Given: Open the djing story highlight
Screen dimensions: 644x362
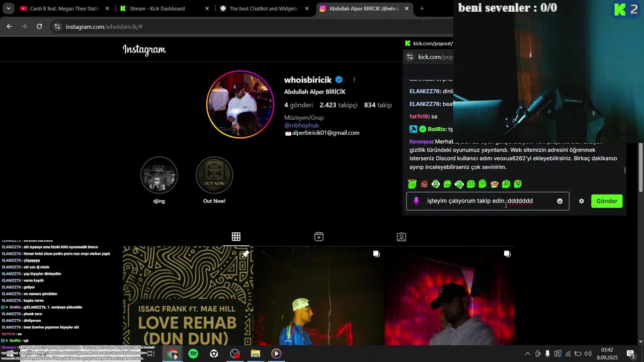Looking at the screenshot, I should 159,175.
